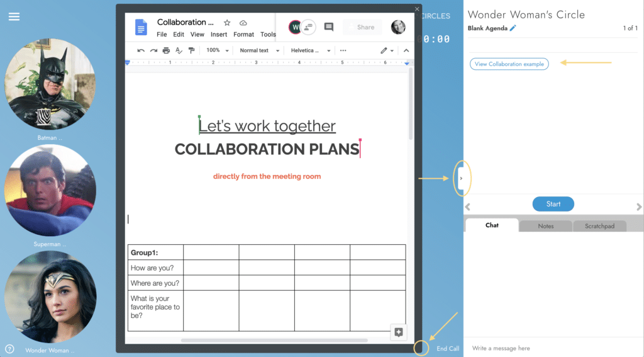Star the Collaboration document

click(x=226, y=23)
